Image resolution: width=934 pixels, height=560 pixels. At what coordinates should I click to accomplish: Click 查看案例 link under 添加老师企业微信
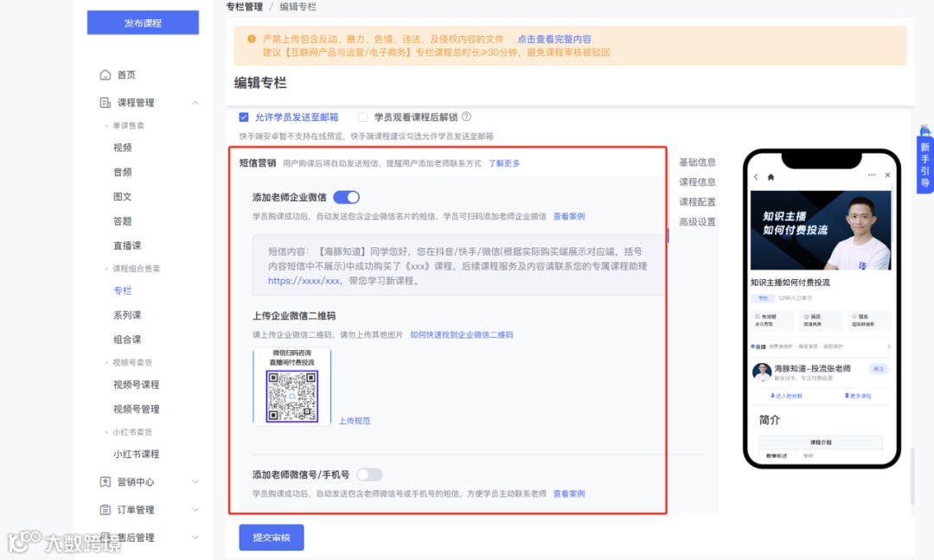569,216
